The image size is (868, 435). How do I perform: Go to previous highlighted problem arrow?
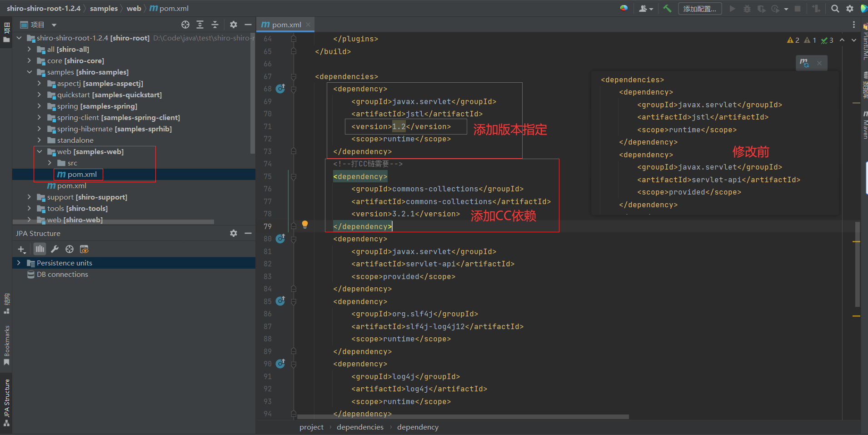[x=842, y=40]
